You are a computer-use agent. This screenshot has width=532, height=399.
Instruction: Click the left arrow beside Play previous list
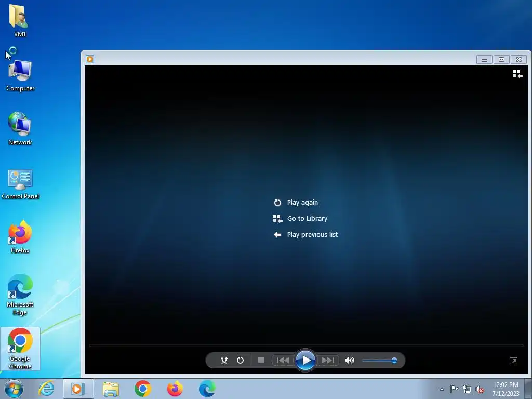click(277, 235)
